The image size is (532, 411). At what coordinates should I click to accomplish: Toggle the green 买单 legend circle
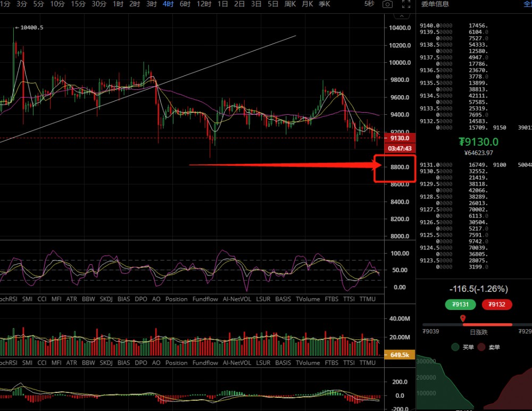pyautogui.click(x=455, y=347)
